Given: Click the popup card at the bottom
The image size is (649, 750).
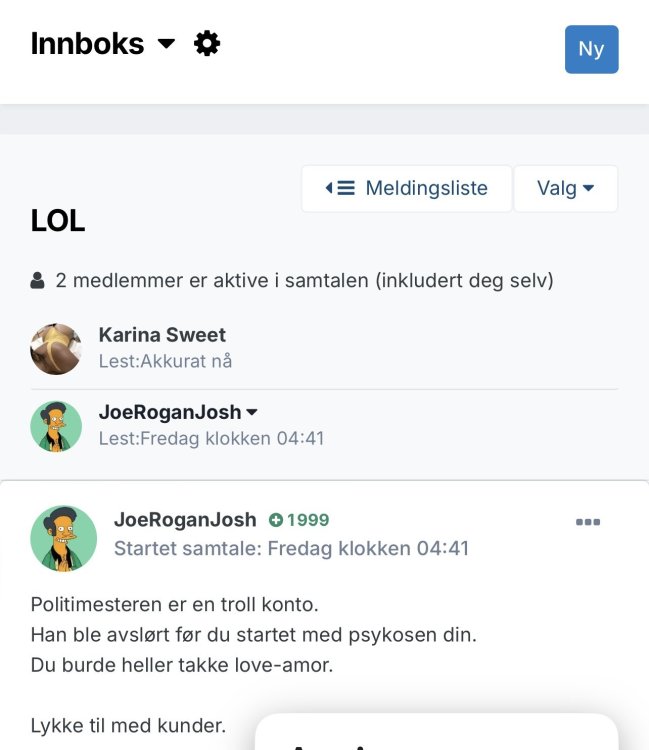Looking at the screenshot, I should (437, 732).
